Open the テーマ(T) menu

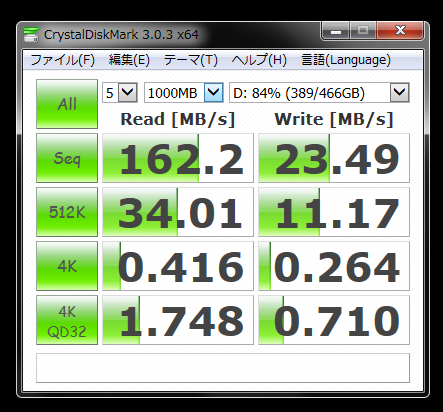[x=190, y=60]
